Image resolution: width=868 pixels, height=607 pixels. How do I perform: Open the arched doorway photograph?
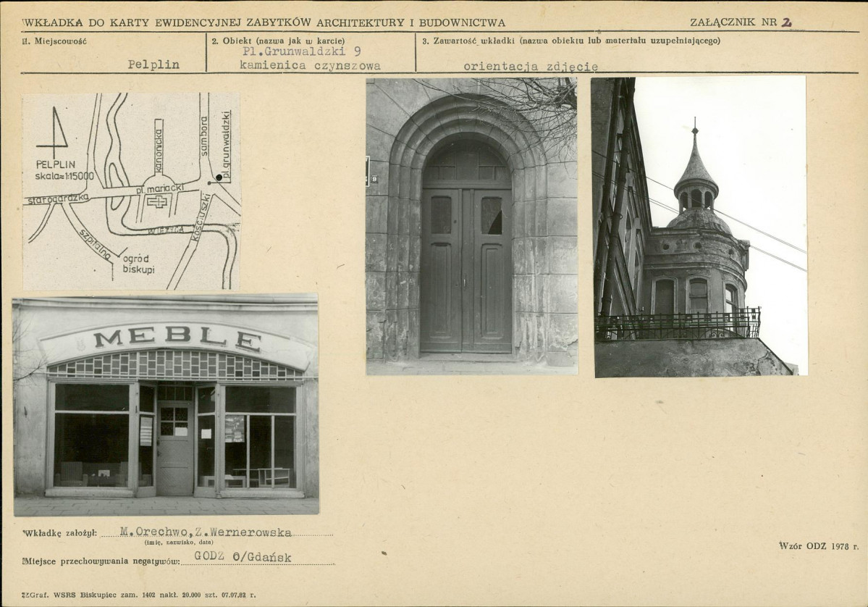tap(471, 226)
